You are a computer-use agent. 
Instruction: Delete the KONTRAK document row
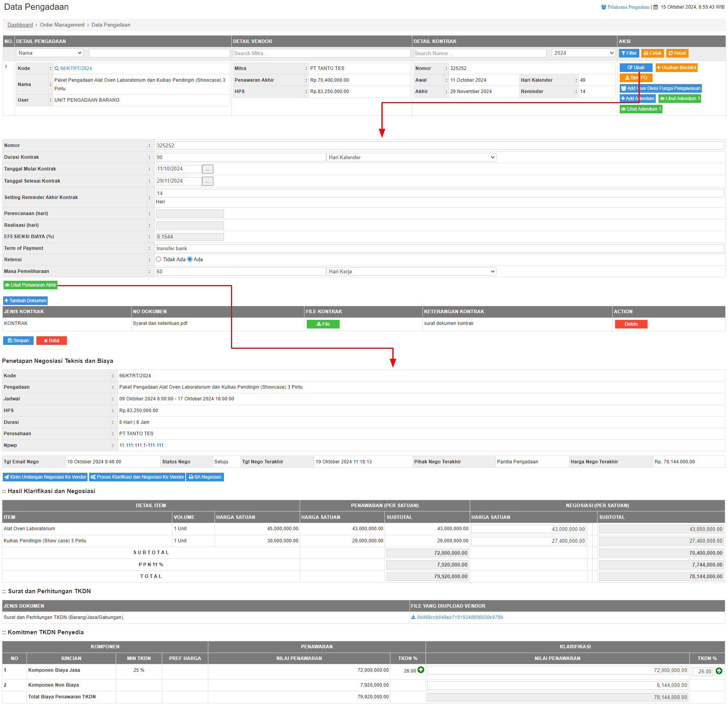click(x=631, y=324)
